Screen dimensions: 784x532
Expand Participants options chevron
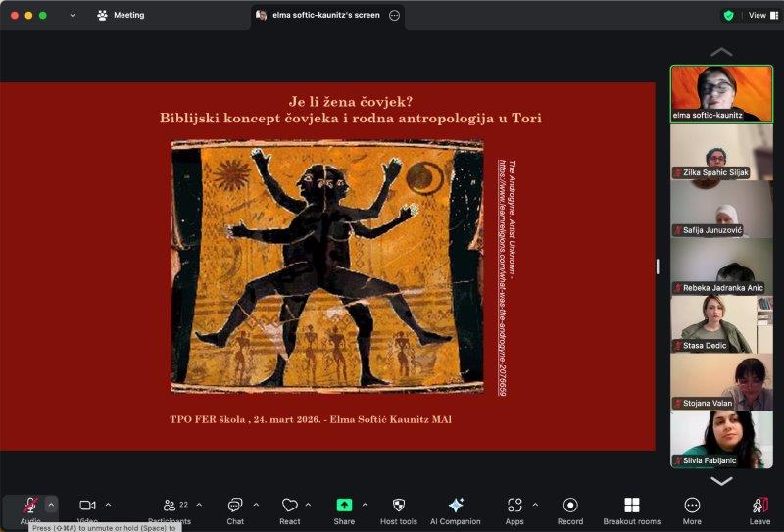point(199,505)
